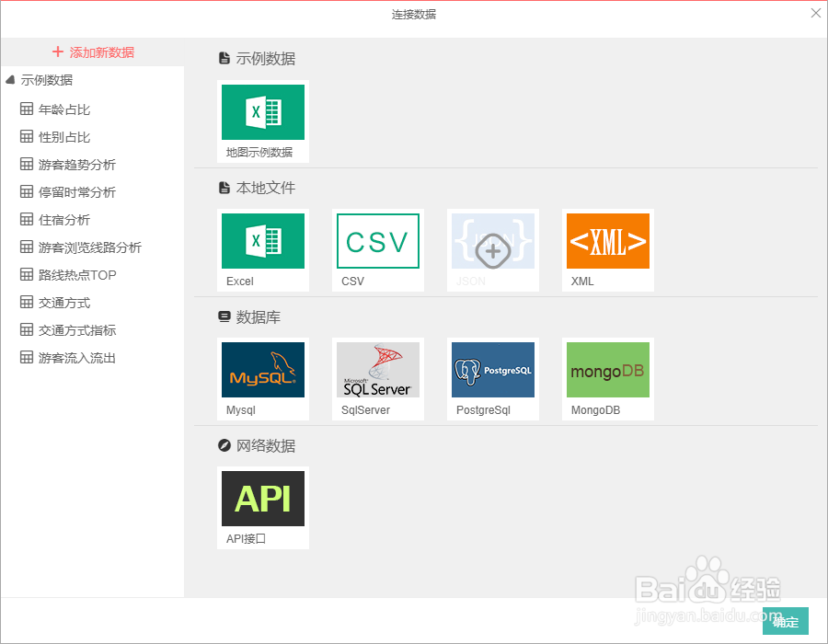Click the table icon beside 游客流入流出
828x644 pixels.
27,357
